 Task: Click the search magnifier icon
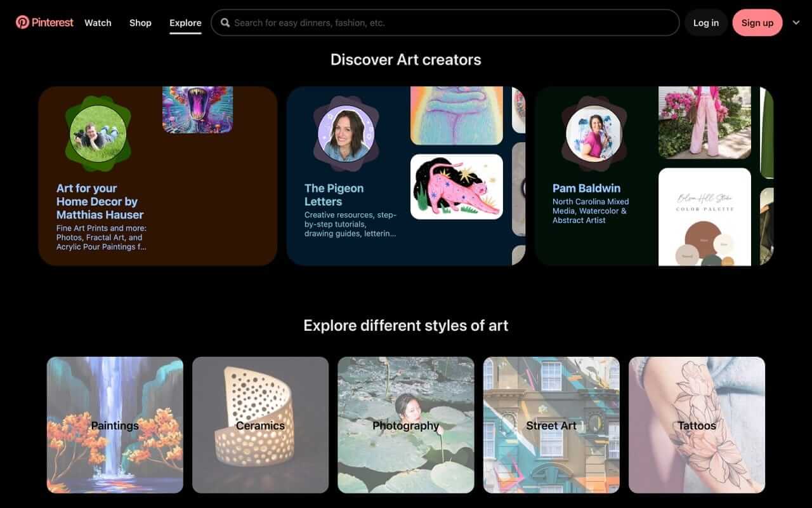[225, 23]
